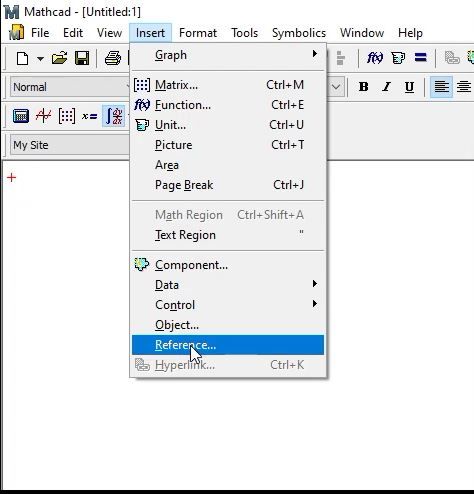Toggle the Calculus toolbar palette
474x494 pixels.
pos(114,116)
